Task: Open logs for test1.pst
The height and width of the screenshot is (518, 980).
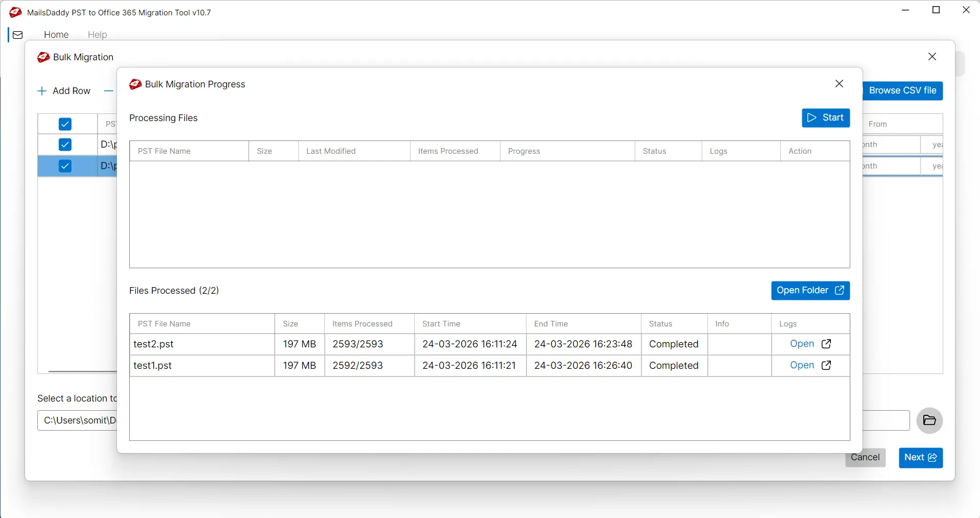Action: [810, 366]
